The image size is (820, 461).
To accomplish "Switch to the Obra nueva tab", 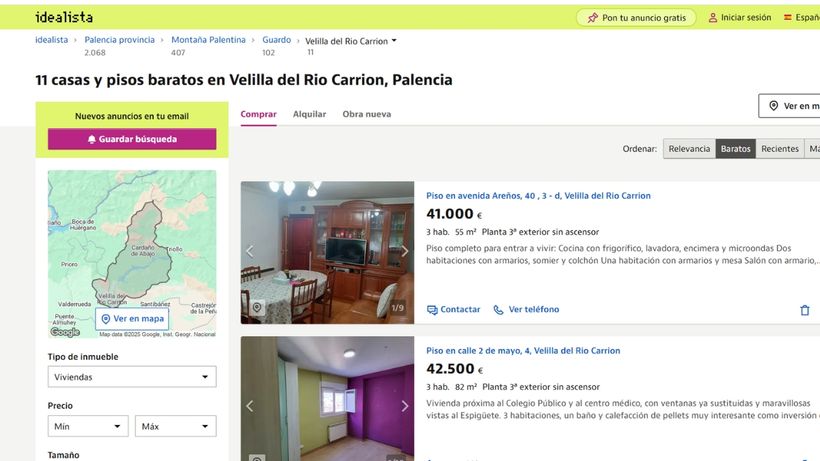I will (367, 114).
